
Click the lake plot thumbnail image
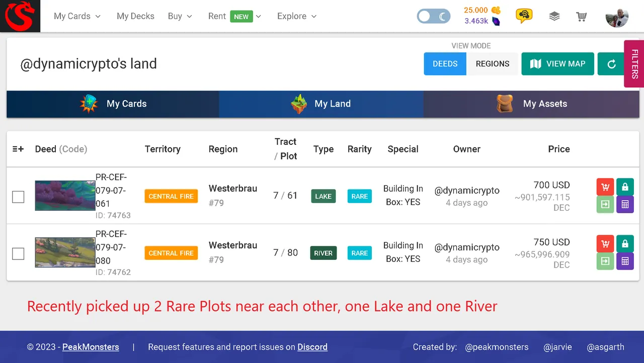(65, 196)
